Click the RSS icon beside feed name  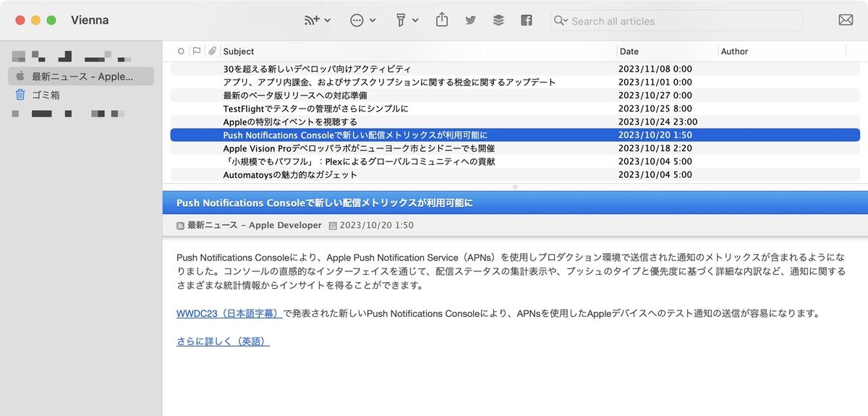pyautogui.click(x=181, y=226)
